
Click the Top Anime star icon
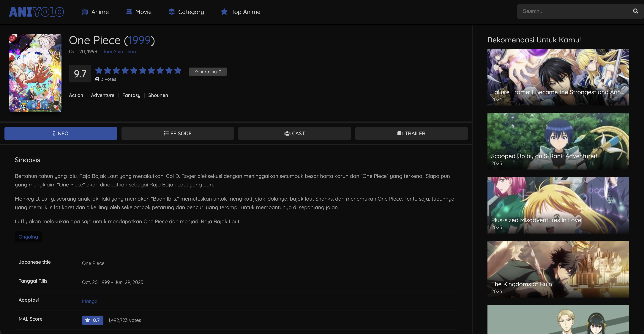(224, 12)
